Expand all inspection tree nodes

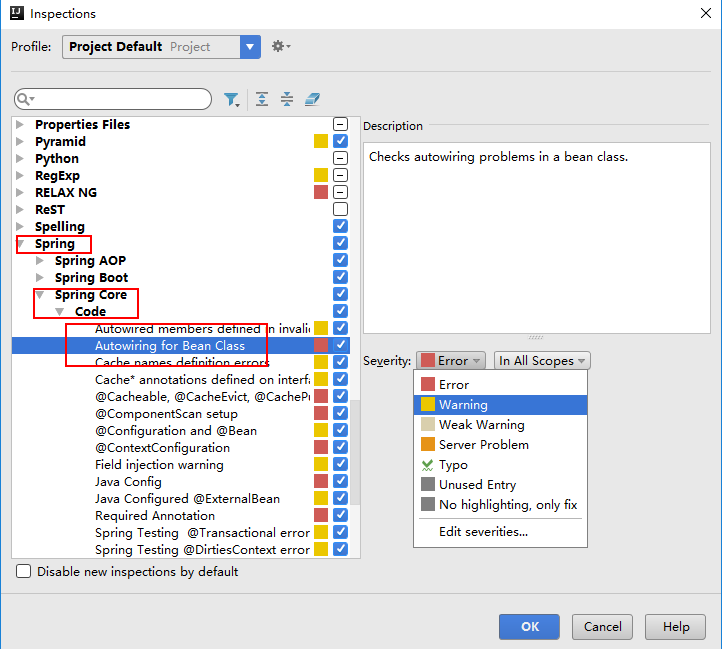(x=262, y=99)
